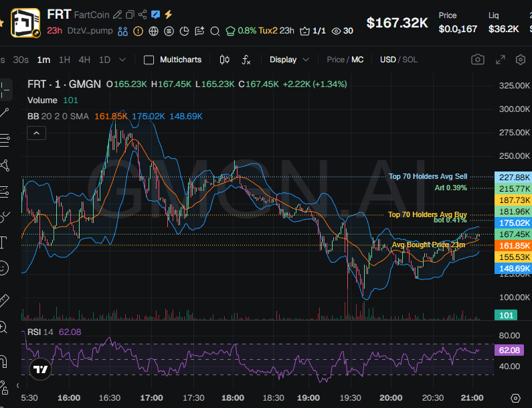Open time axis settings target icon
This screenshot has width=532, height=408.
point(515,398)
